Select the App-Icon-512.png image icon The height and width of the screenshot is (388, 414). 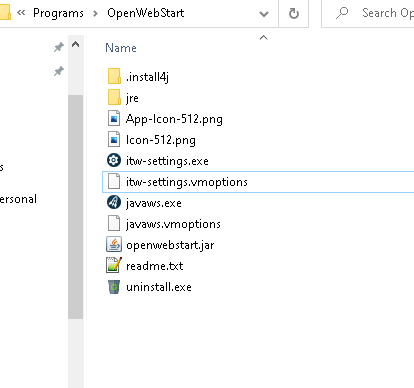114,119
